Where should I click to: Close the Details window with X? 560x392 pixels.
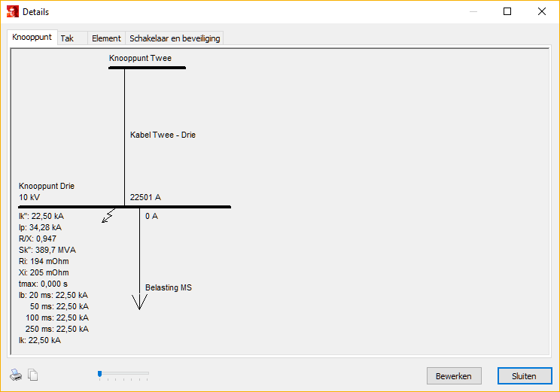click(x=542, y=11)
